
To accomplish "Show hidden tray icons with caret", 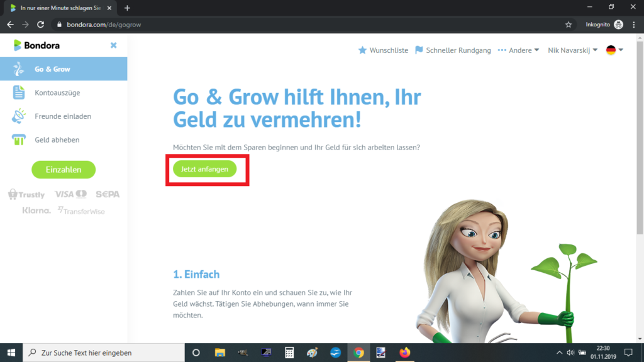I will (559, 353).
